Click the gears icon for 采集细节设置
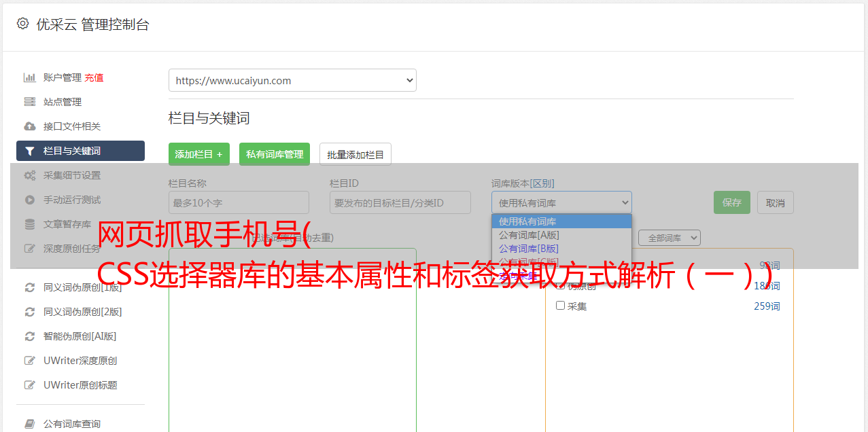868x432 pixels. (29, 175)
